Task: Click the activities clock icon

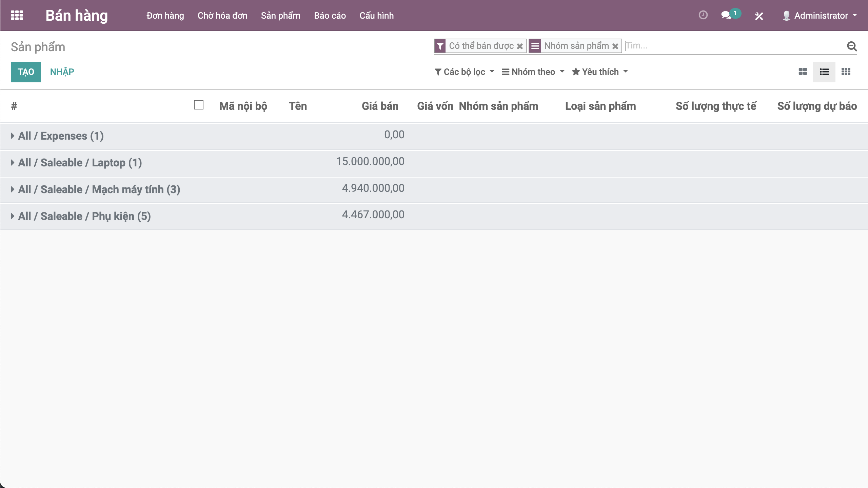Action: [x=703, y=15]
